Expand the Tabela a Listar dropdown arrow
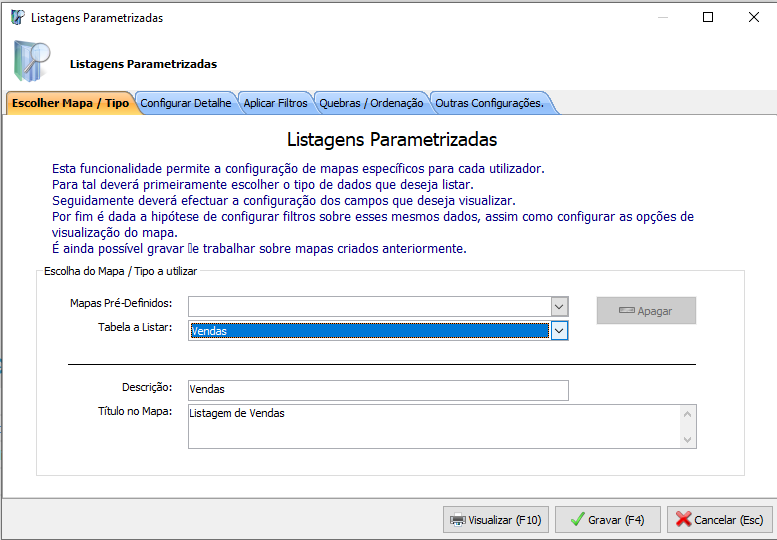The height and width of the screenshot is (540, 777). 559,331
